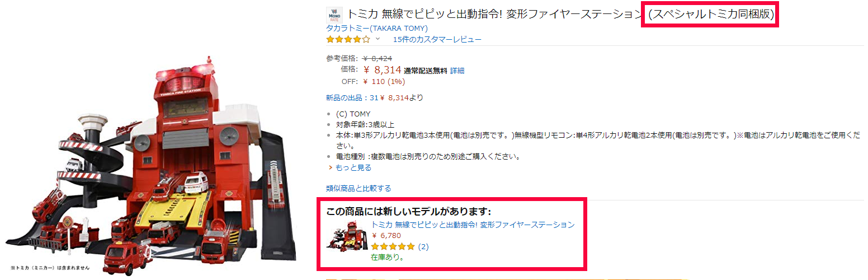
Task: Click the struck-through ¥ 8,424 reference price
Action: [377, 58]
